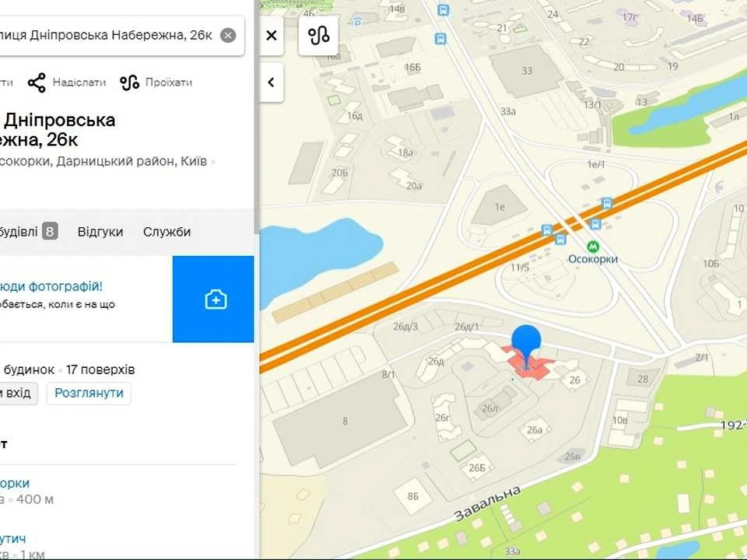Click the bus stop icon beside building 1е/1

[x=606, y=203]
